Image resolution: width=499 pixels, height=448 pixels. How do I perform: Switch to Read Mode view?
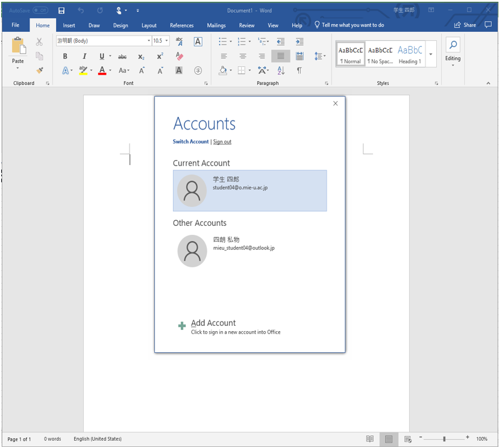click(x=370, y=439)
